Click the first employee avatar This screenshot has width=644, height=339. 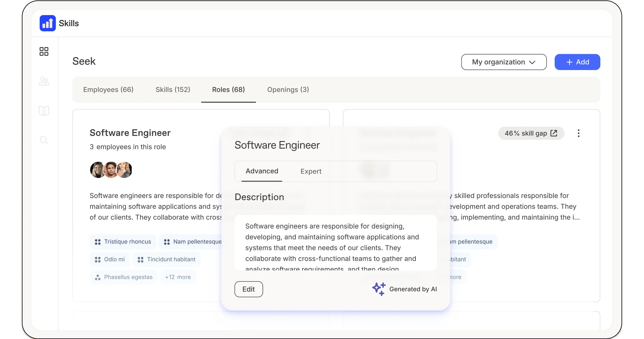98,170
